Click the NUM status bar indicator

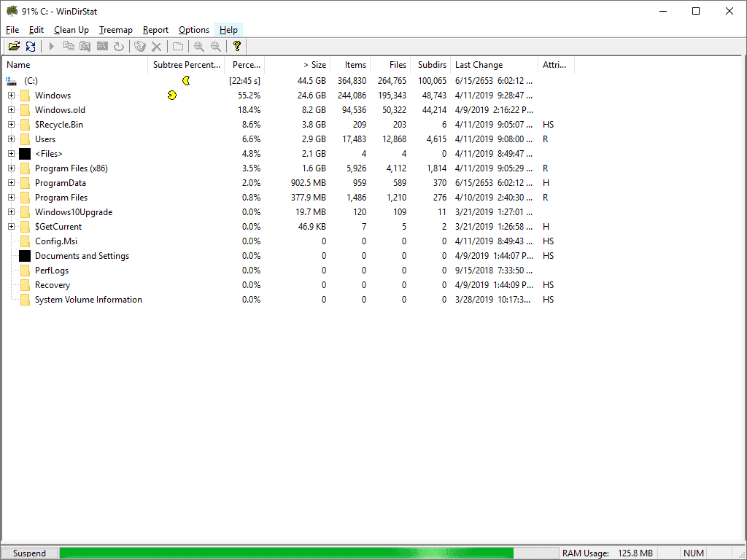[x=694, y=553]
